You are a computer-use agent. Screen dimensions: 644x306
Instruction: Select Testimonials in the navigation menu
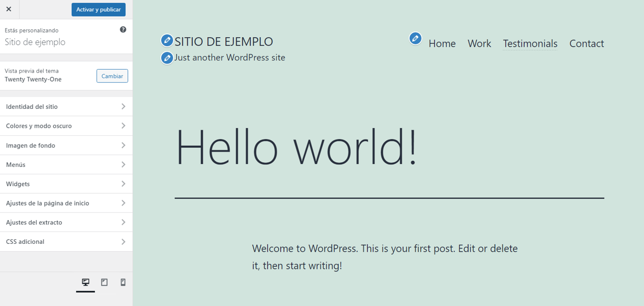tap(530, 43)
